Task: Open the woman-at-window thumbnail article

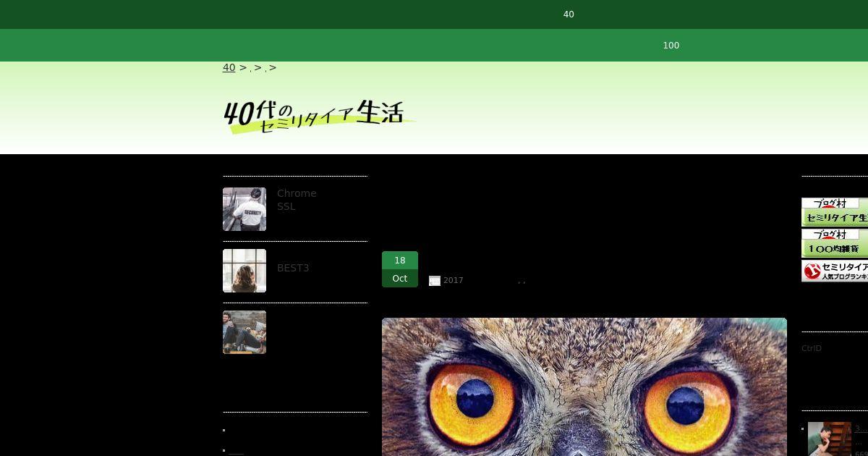Action: [x=244, y=271]
